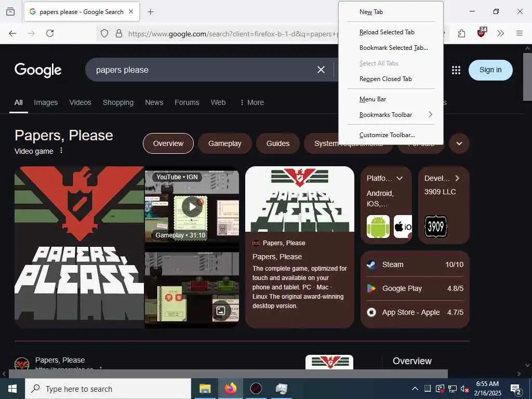Open the Android platform icon
Viewport: 532px width, 399px height.
pyautogui.click(x=378, y=227)
